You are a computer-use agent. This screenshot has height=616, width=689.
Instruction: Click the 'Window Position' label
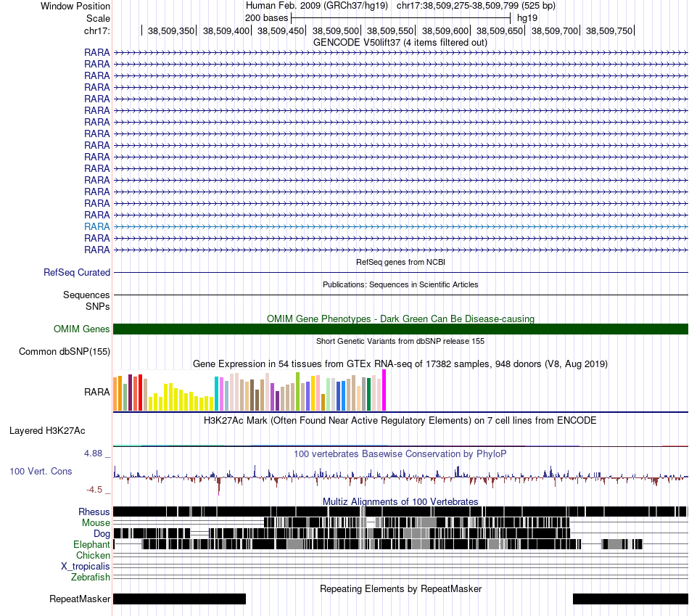75,6
